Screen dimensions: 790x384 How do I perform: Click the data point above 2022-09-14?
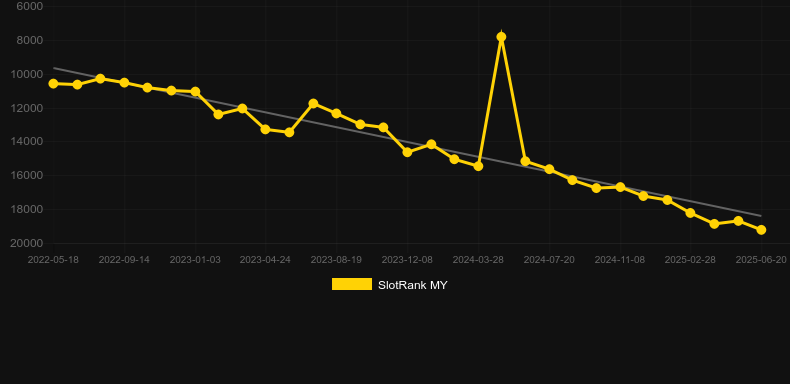[x=124, y=82]
